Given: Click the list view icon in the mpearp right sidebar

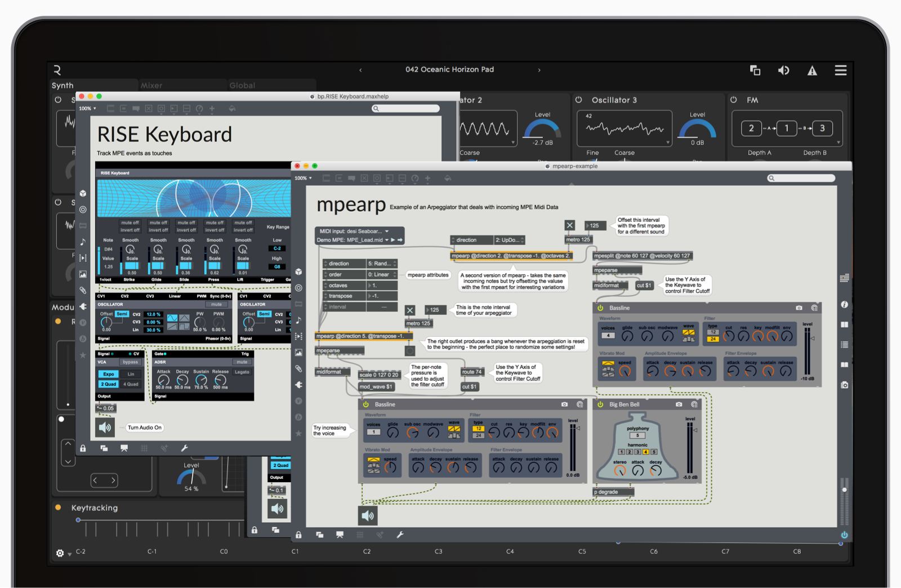Looking at the screenshot, I should pos(844,345).
